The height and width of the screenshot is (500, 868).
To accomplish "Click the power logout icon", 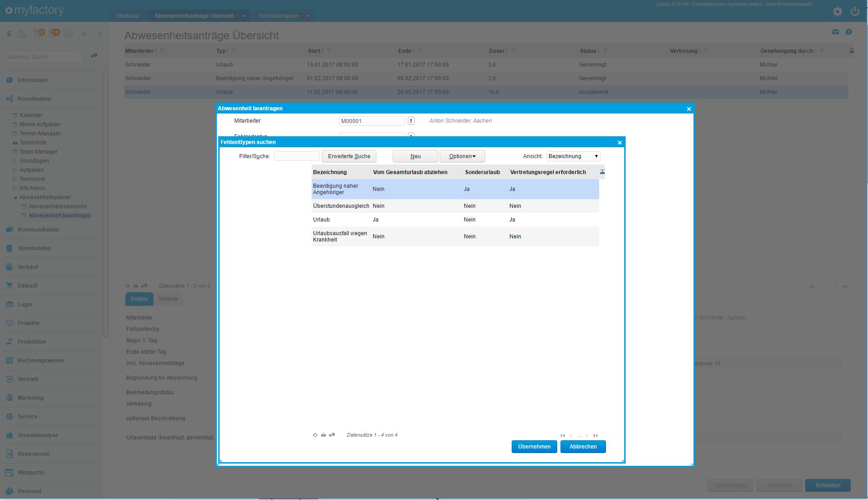I will (x=855, y=12).
